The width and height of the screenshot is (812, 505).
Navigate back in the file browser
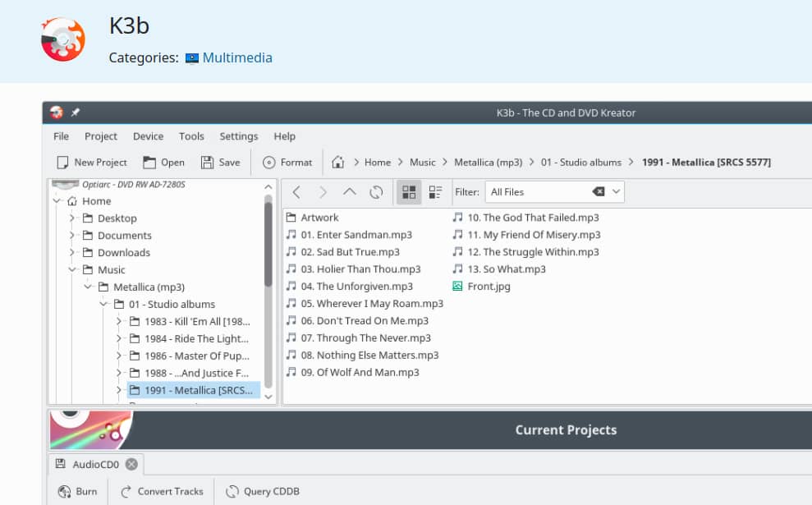click(296, 192)
